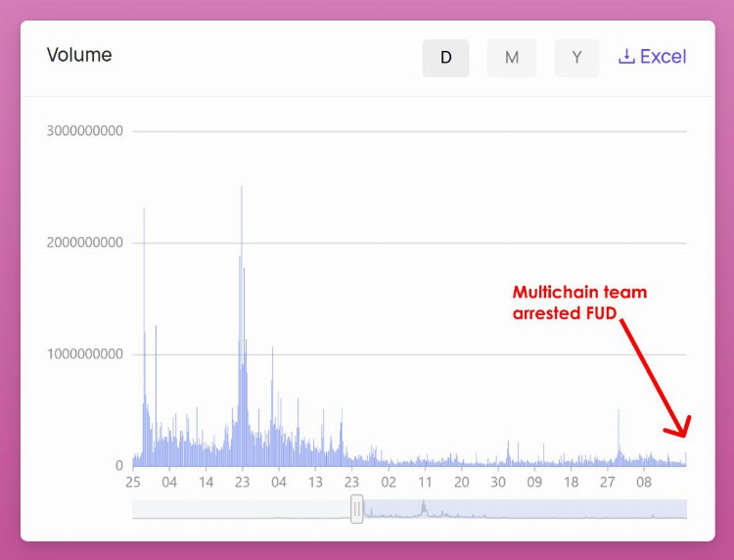Screen dimensions: 734x560
Task: Switch to the Y yearly view
Action: 576,58
